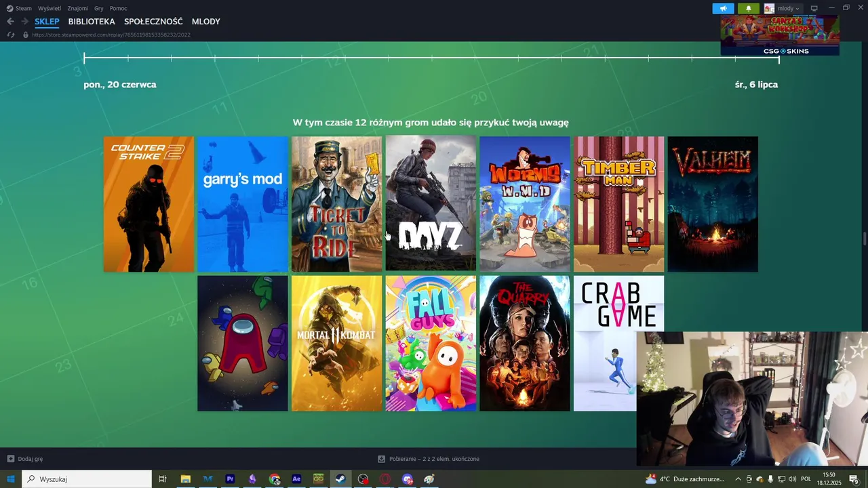Click the store URL address field
Screen dimensions: 868x488
coord(111,35)
